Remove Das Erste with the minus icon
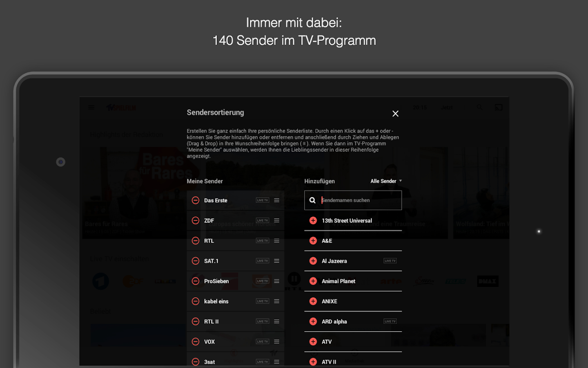 click(196, 200)
